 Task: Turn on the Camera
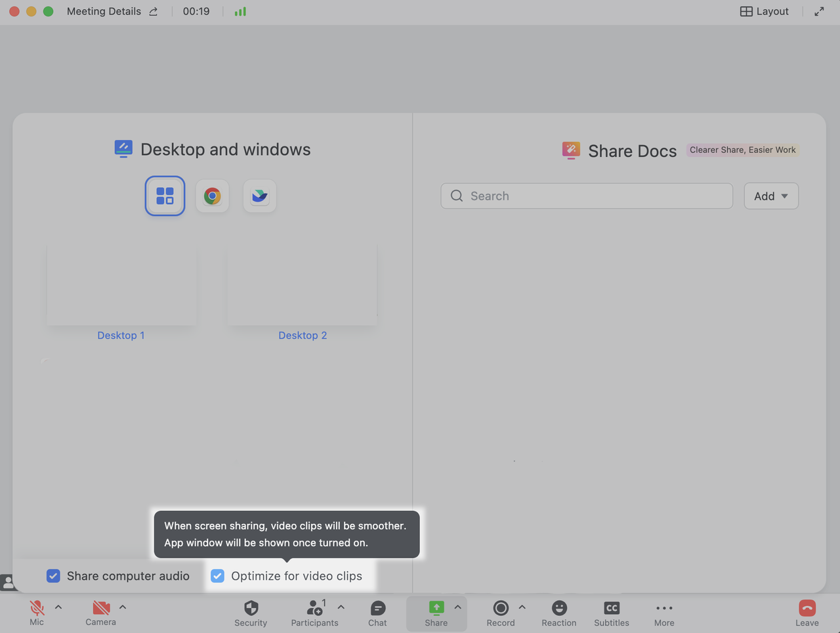coord(100,612)
